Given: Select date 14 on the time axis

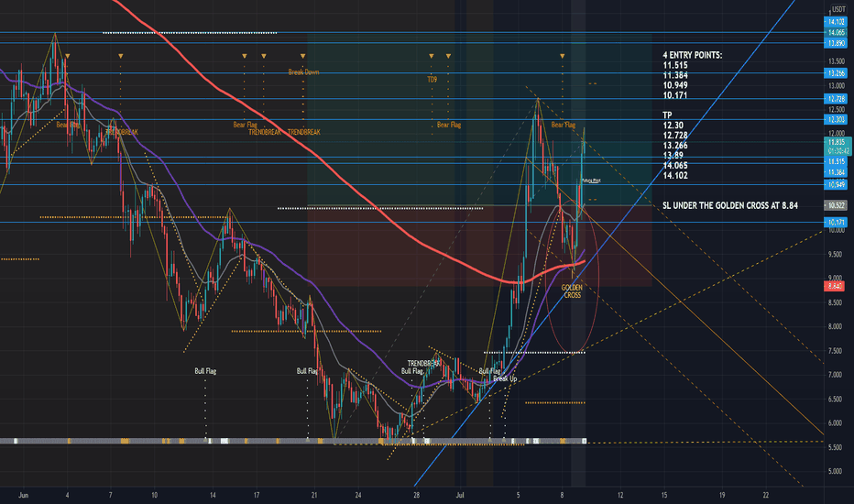Looking at the screenshot, I should (213, 495).
